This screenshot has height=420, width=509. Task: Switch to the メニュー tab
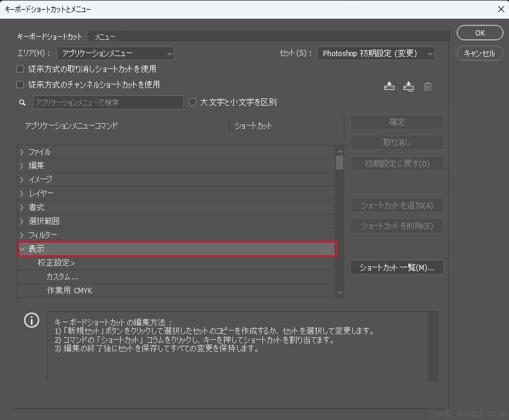[105, 37]
